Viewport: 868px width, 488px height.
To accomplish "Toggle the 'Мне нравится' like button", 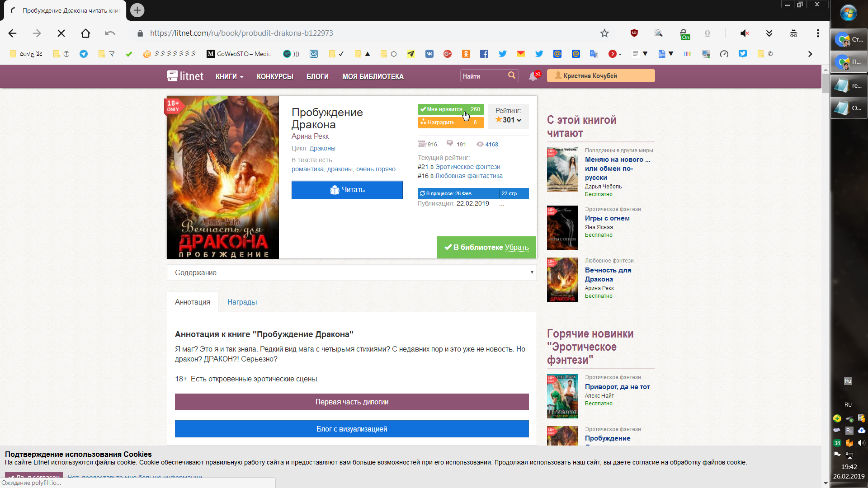I will point(451,109).
